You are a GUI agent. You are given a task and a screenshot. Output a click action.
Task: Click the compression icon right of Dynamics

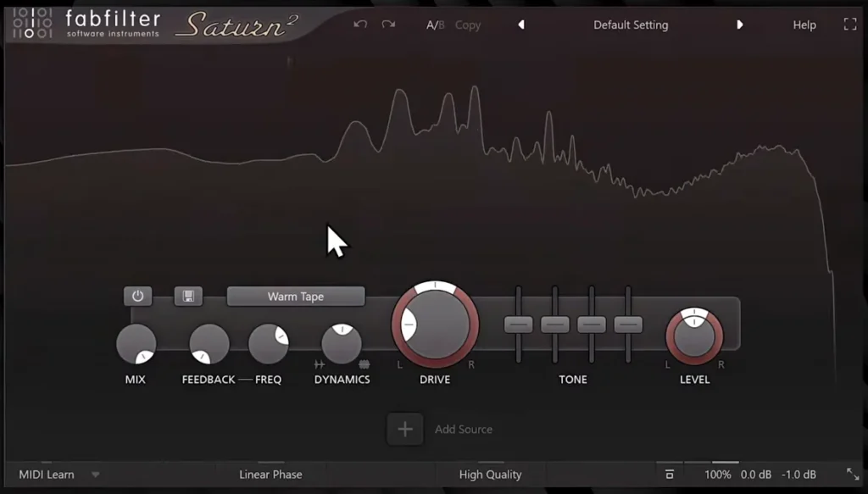coord(364,364)
